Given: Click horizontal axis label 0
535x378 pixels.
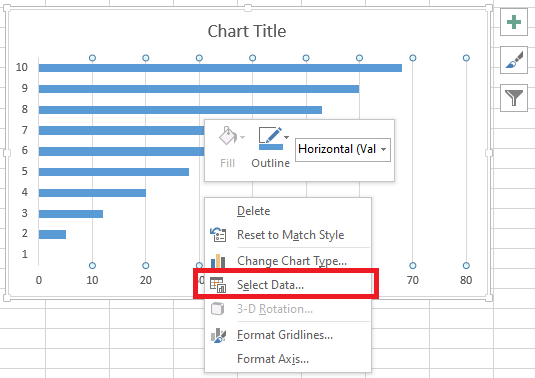Looking at the screenshot, I should click(39, 280).
